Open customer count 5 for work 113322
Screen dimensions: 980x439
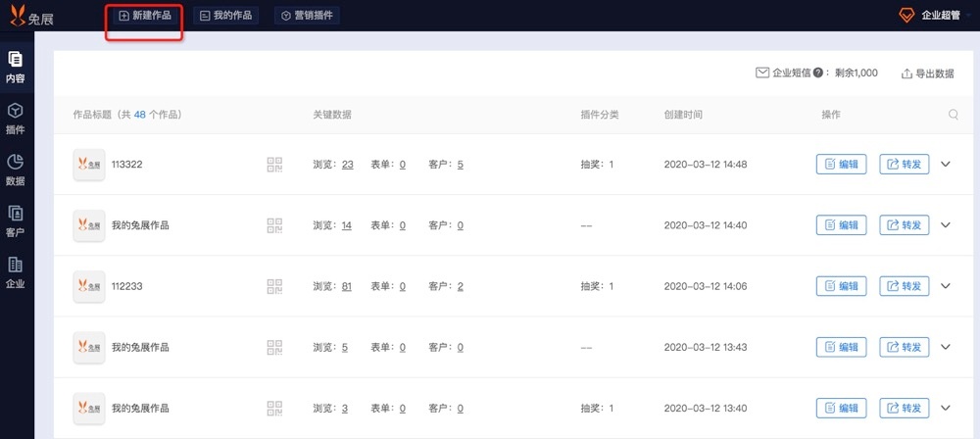[460, 165]
